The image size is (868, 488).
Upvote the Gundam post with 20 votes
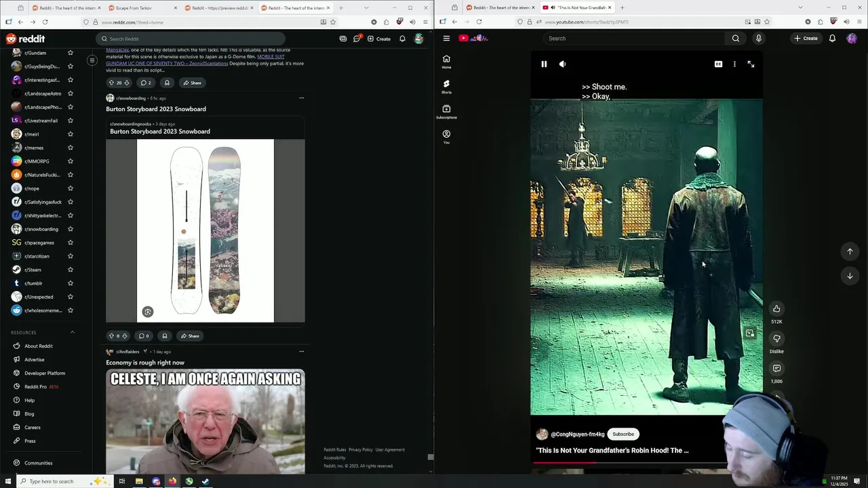[112, 83]
